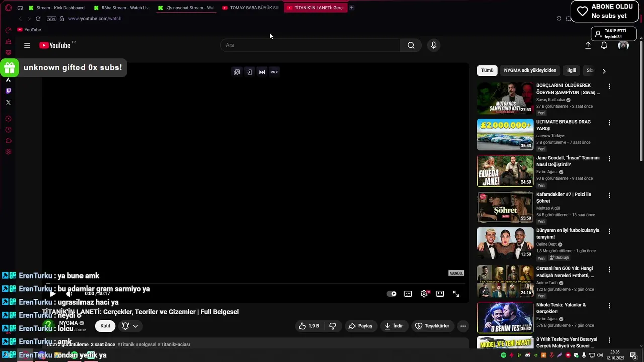Open the YouTube bookmark in bookmarks bar
This screenshot has height=362, width=644.
(29, 30)
